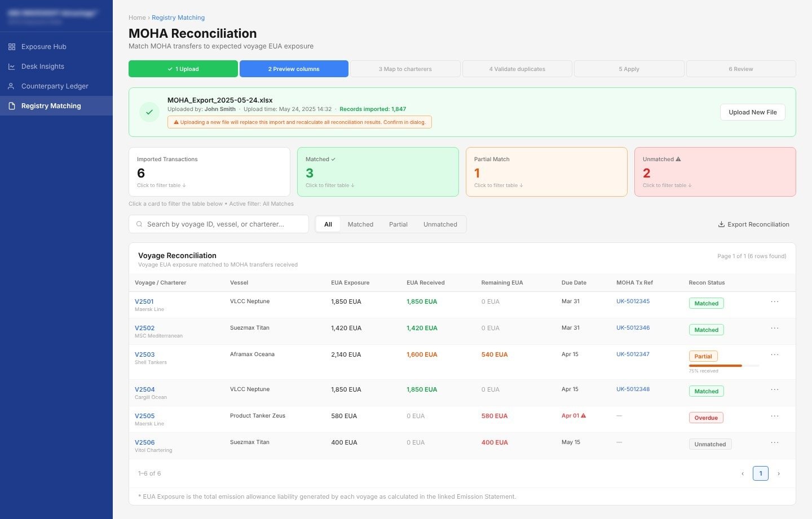Viewport: 812px width, 519px height.
Task: Filter table by Imported Transactions card
Action: (x=209, y=172)
